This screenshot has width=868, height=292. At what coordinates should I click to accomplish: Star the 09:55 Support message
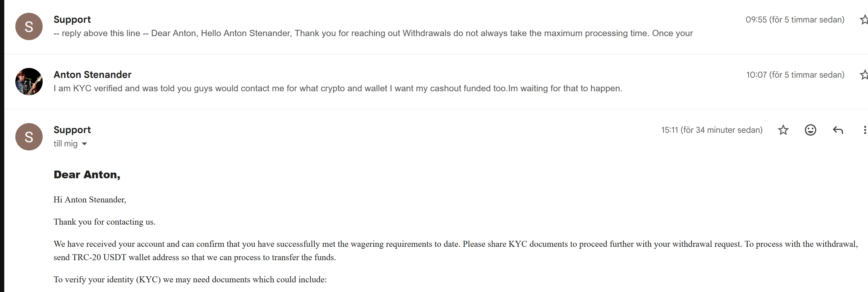[865, 20]
